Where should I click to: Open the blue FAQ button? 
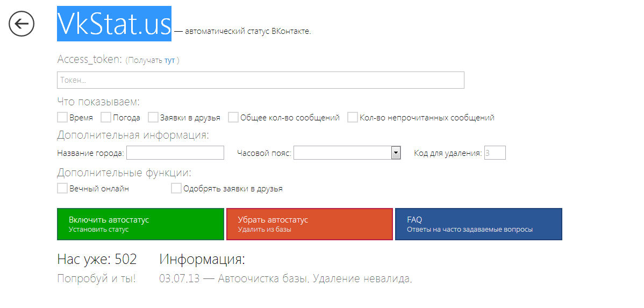click(478, 224)
